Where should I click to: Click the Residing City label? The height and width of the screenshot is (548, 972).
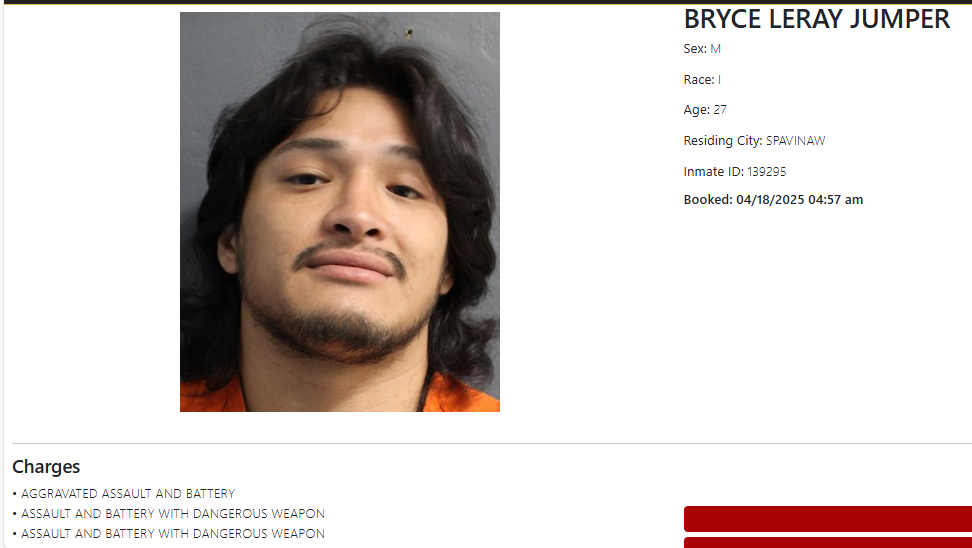723,141
